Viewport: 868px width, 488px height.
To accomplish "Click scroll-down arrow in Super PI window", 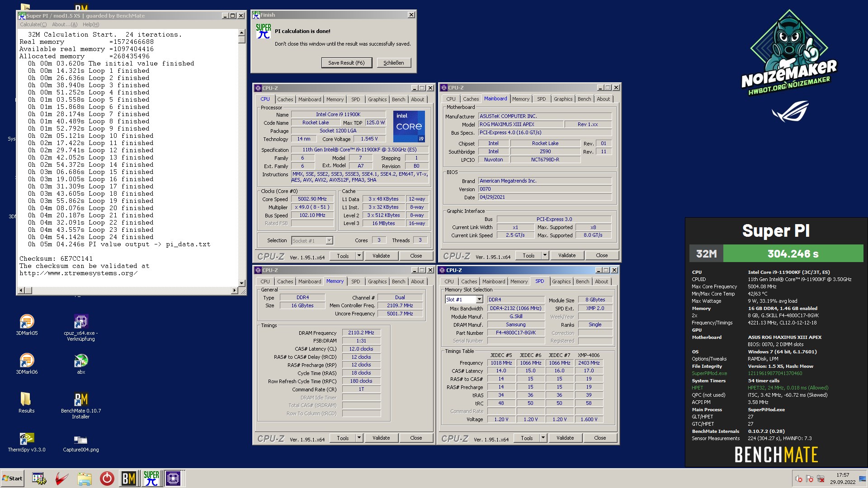I will click(x=241, y=283).
